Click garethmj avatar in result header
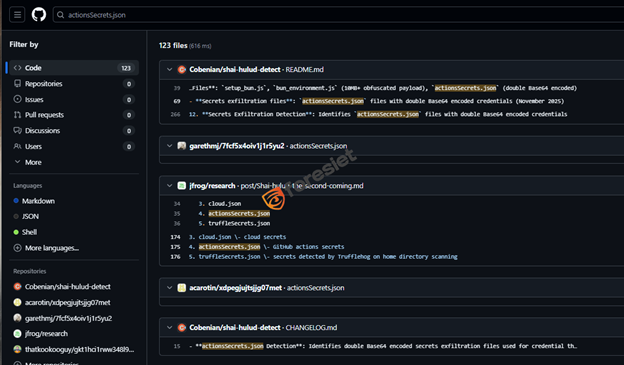This screenshot has height=365, width=624. click(x=182, y=146)
